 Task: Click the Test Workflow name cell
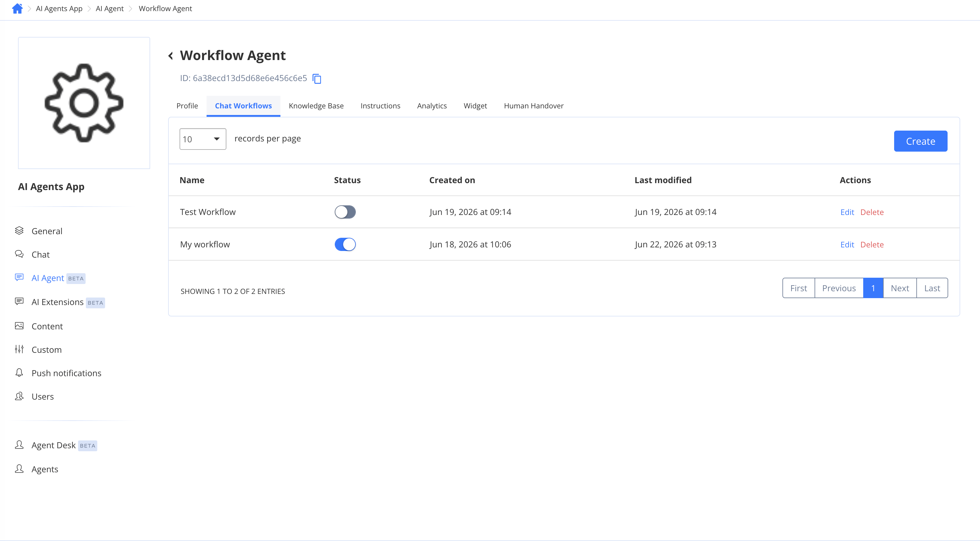(x=208, y=212)
